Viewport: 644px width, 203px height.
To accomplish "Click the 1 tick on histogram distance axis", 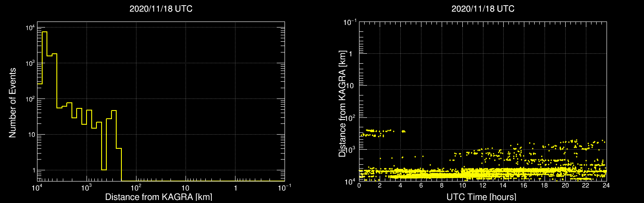I will [x=235, y=188].
